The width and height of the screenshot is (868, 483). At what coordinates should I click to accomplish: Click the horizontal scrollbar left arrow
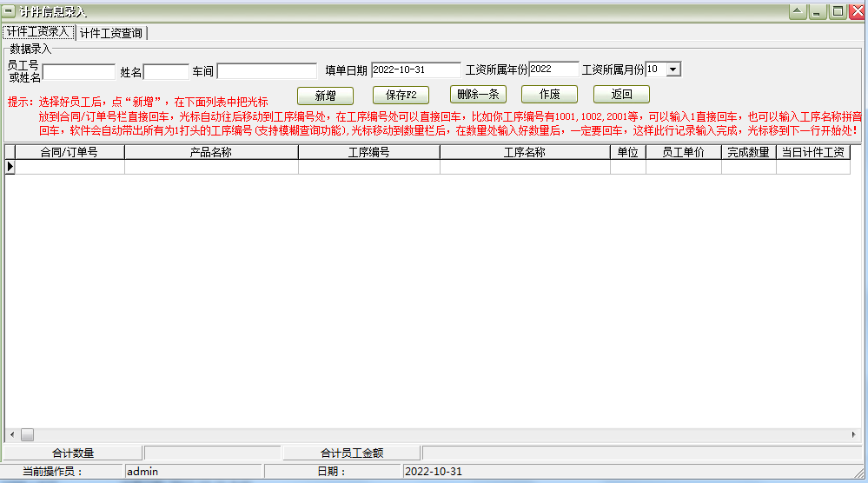(x=11, y=434)
